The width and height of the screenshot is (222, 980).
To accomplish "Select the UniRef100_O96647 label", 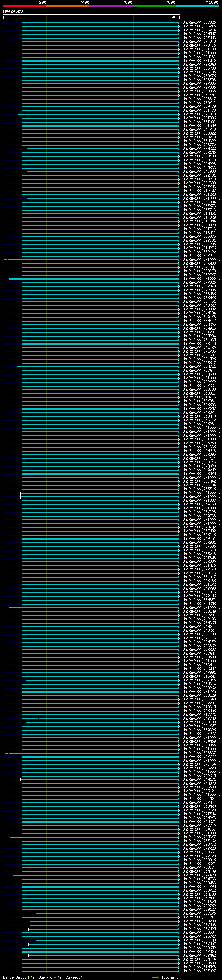I will [199, 363].
